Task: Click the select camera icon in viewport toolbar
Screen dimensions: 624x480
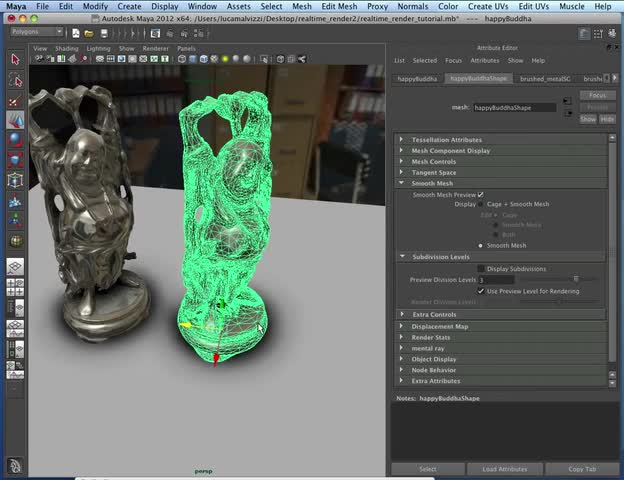Action: 39,59
